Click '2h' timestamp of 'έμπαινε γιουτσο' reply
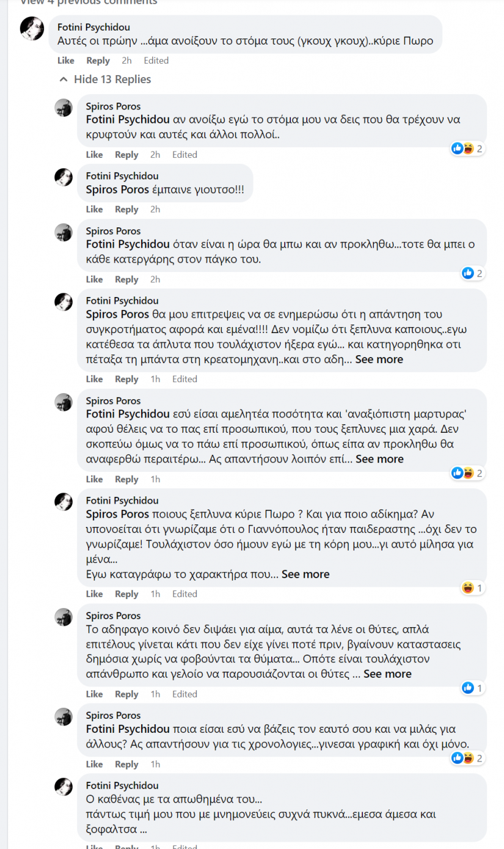This screenshot has width=504, height=849. click(155, 210)
